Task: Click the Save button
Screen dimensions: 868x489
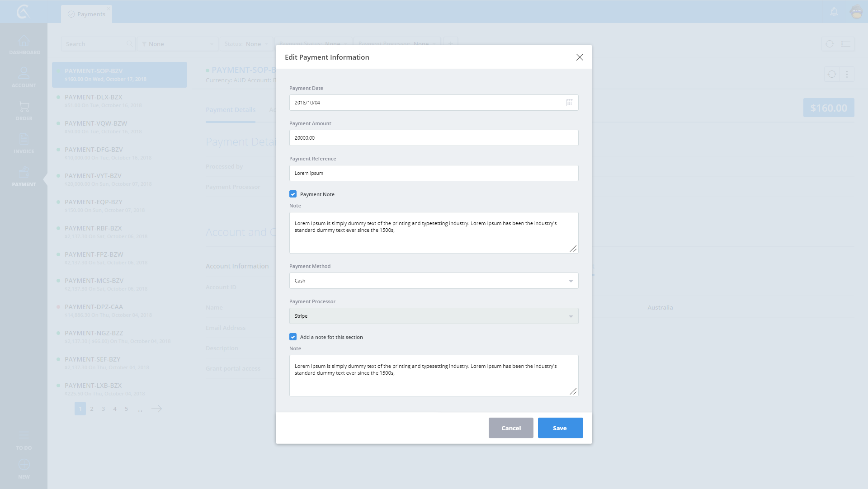Action: point(560,428)
